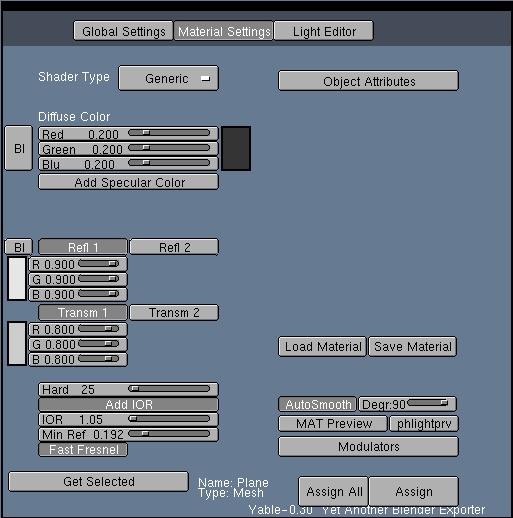Viewport: 513px width, 518px height.
Task: Switch to Transm 2
Action: tap(174, 313)
